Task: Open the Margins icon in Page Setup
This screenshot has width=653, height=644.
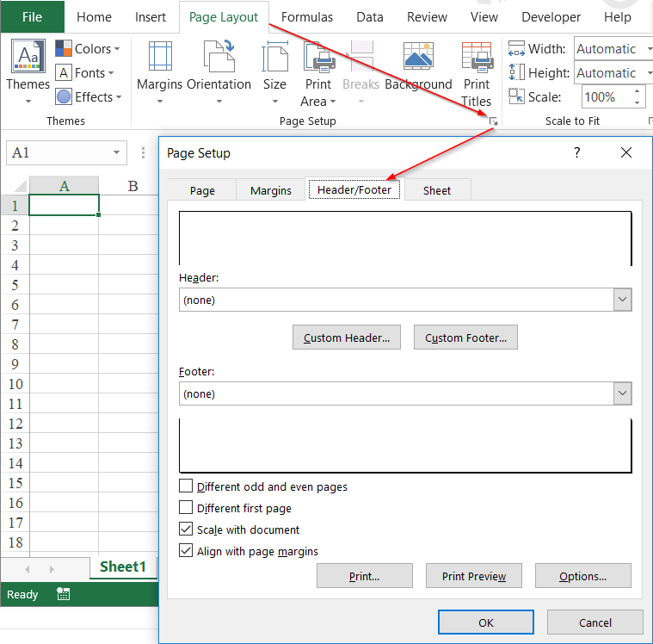Action: tap(160, 56)
